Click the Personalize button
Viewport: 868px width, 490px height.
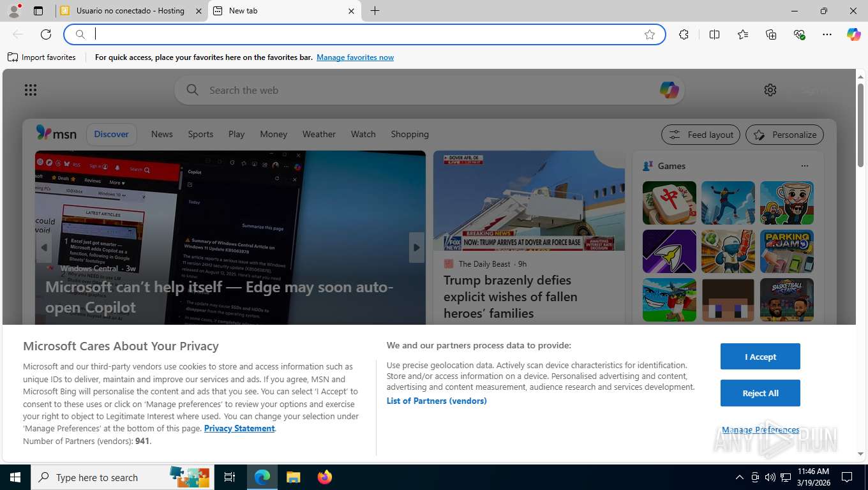click(x=784, y=135)
